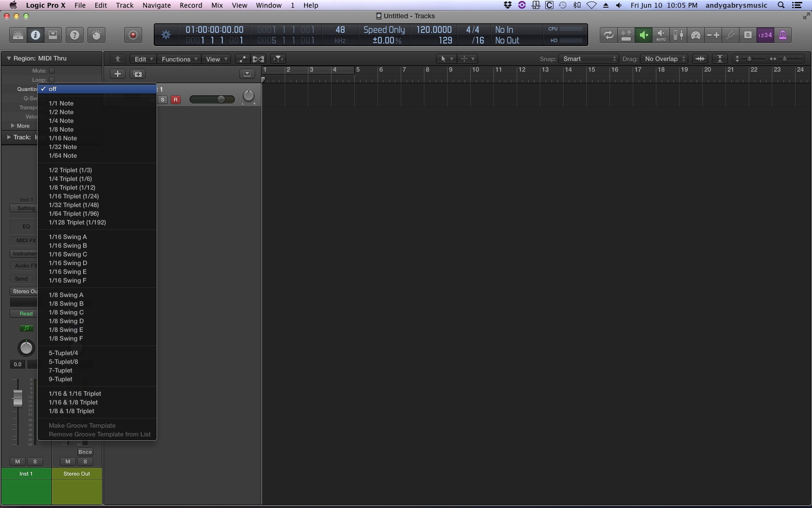Open Quick Help question mark icon
This screenshot has height=508, width=812.
pos(74,35)
